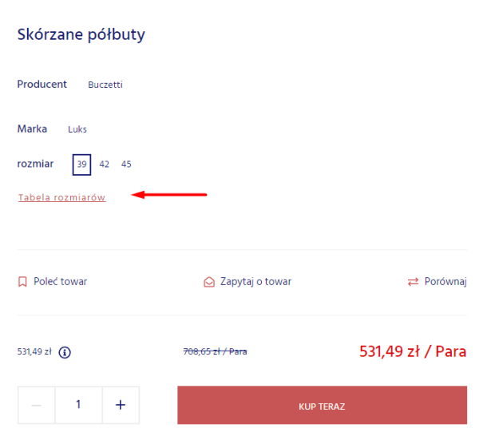The height and width of the screenshot is (448, 479).
Task: Click the KUP TERAZ button
Action: tap(322, 405)
